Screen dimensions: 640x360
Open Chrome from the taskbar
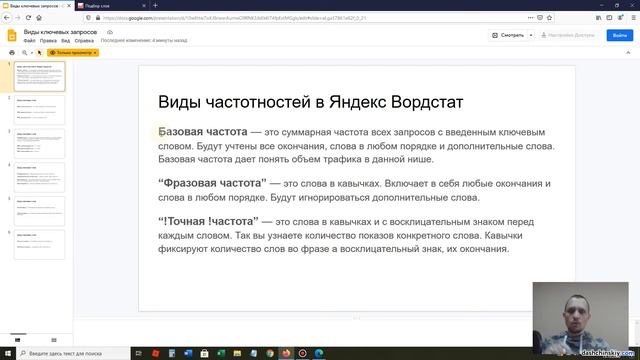tap(270, 353)
